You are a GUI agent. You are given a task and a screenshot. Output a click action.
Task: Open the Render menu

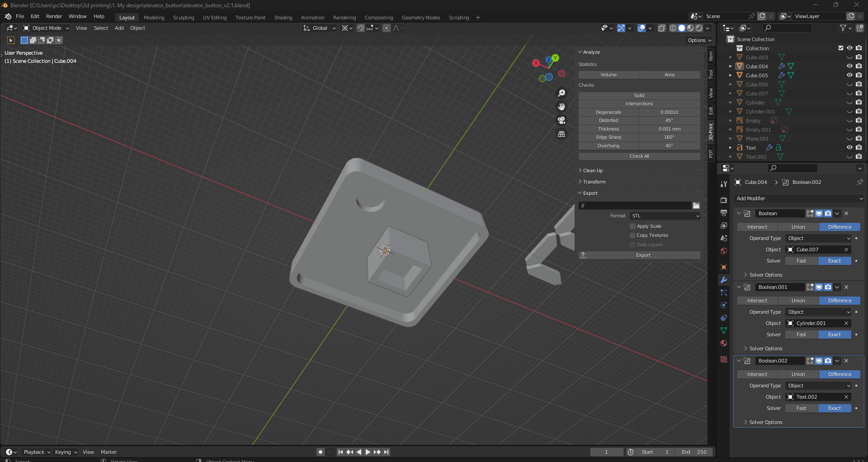pyautogui.click(x=54, y=16)
